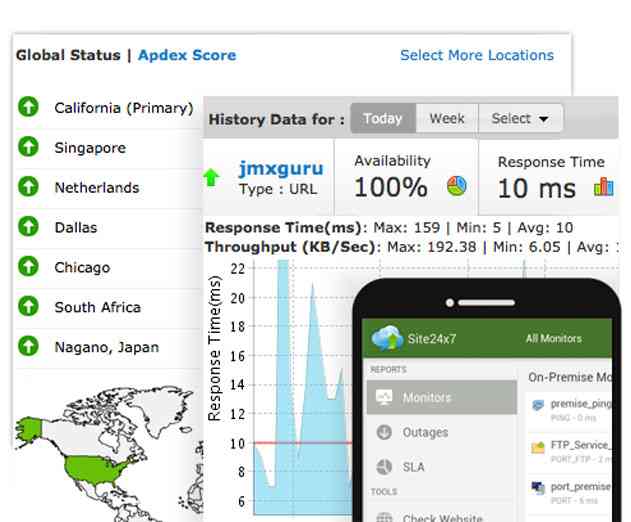The width and height of the screenshot is (631, 522).
Task: Switch history data to Week
Action: click(x=447, y=118)
